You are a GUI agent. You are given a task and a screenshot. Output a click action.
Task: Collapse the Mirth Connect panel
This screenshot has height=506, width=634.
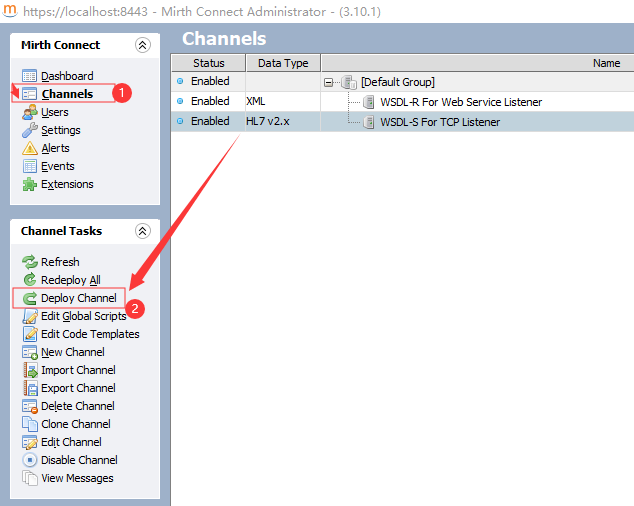[x=142, y=45]
